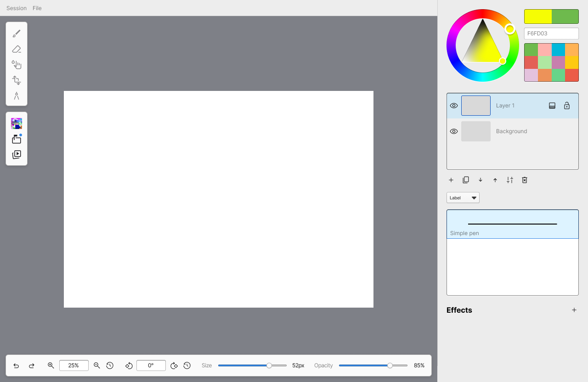Delete layer with trash icon
This screenshot has height=382, width=588.
tap(525, 180)
